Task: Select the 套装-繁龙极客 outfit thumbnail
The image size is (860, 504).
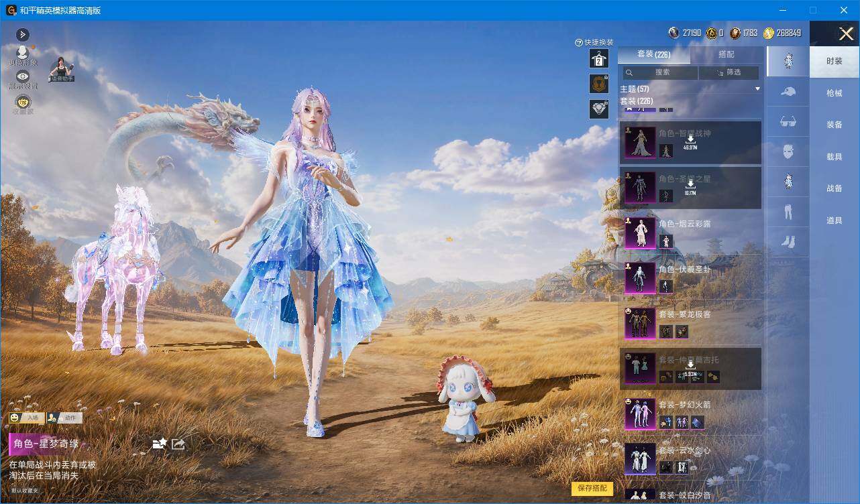Action: [640, 324]
